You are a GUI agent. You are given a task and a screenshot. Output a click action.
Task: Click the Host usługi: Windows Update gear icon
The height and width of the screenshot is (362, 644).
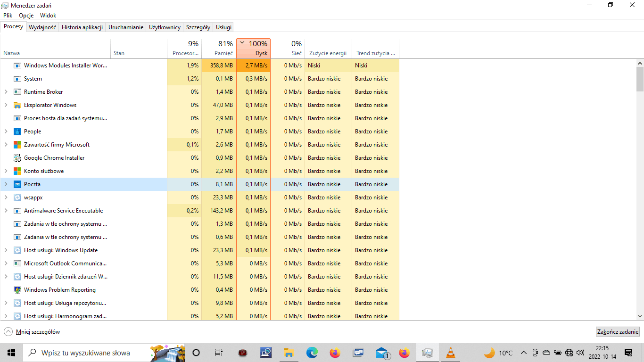pyautogui.click(x=17, y=250)
